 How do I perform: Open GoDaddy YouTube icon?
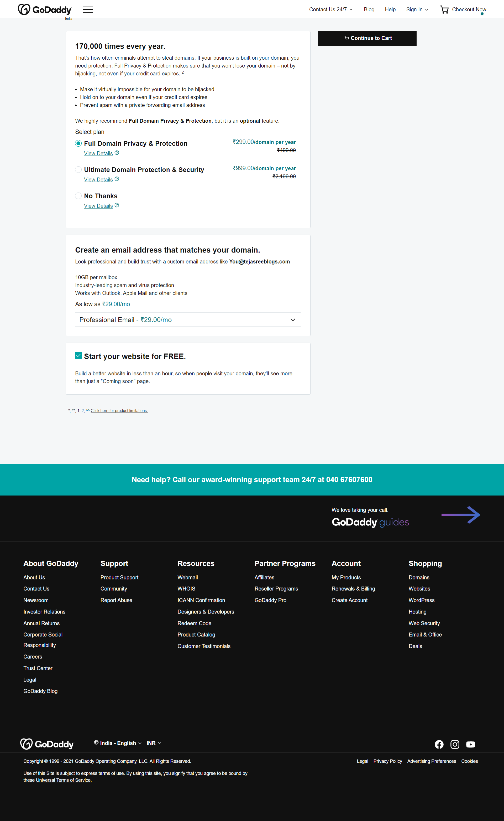tap(470, 744)
